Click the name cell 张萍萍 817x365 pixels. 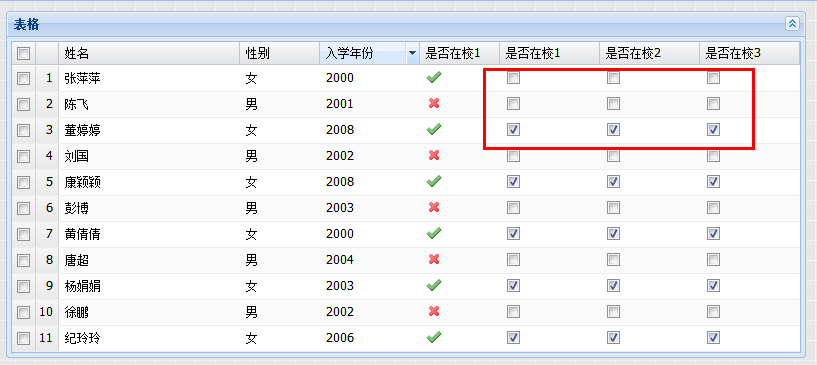[149, 78]
